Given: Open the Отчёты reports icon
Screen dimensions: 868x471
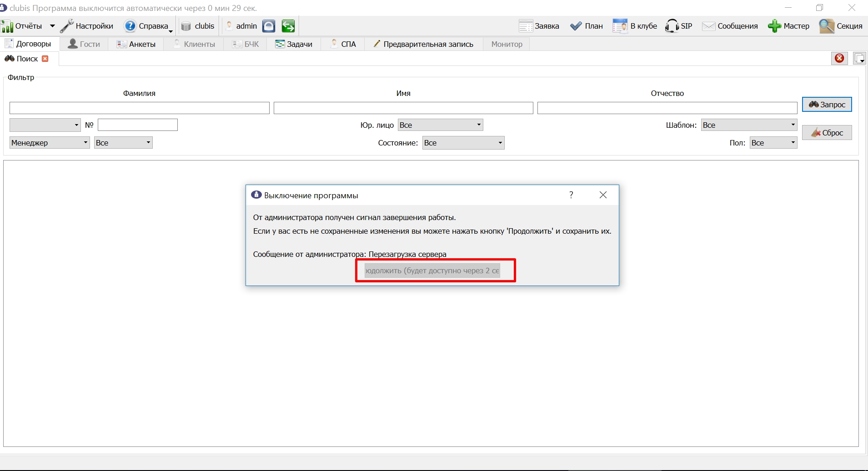Looking at the screenshot, I should coord(7,26).
